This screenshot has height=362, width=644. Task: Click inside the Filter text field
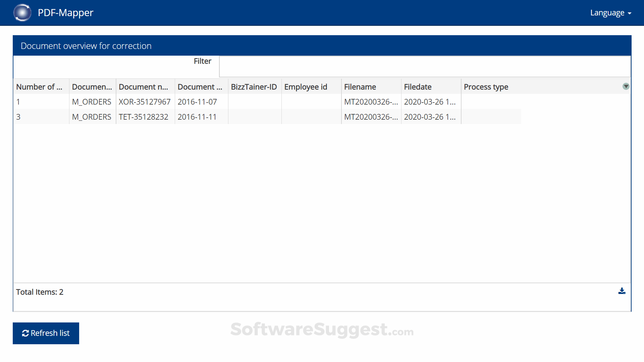pos(424,66)
